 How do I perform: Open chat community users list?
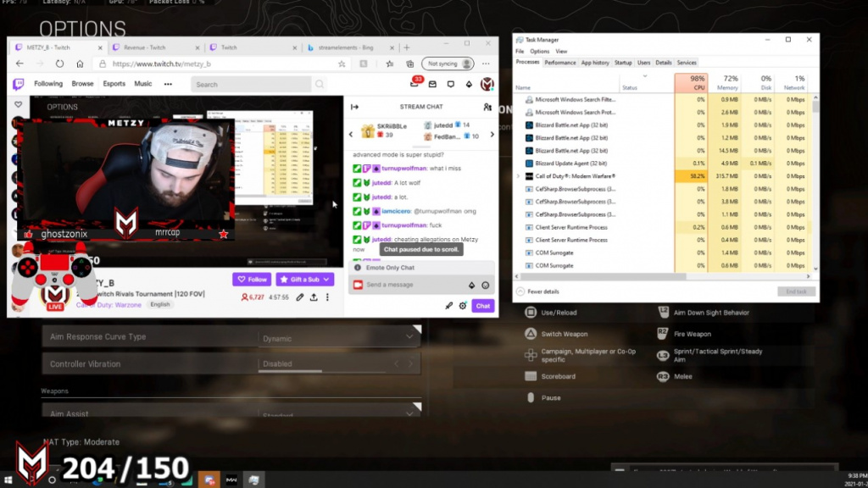[487, 107]
